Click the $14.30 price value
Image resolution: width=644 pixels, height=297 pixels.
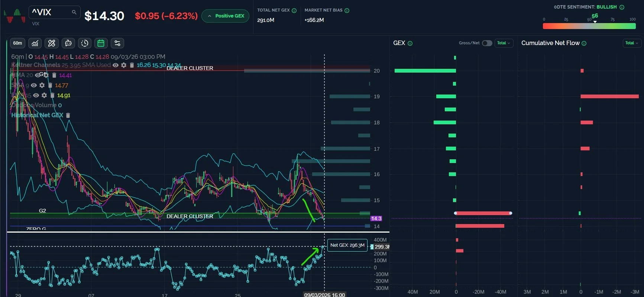(x=104, y=16)
